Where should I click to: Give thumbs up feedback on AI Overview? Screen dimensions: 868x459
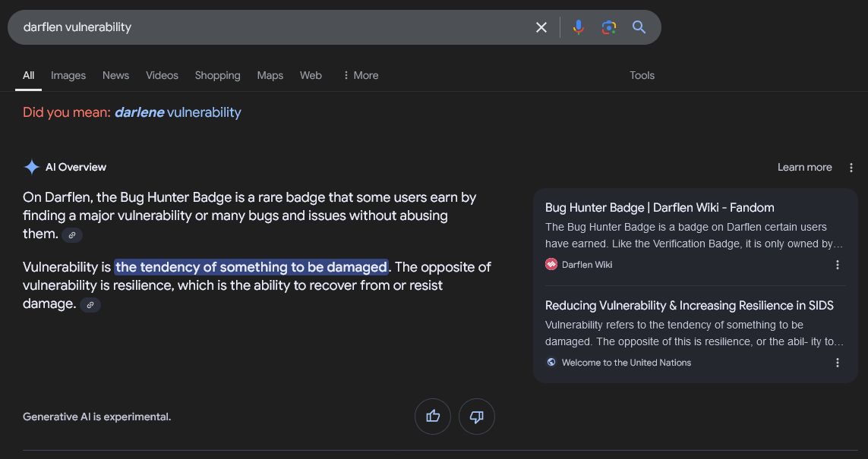pos(433,417)
